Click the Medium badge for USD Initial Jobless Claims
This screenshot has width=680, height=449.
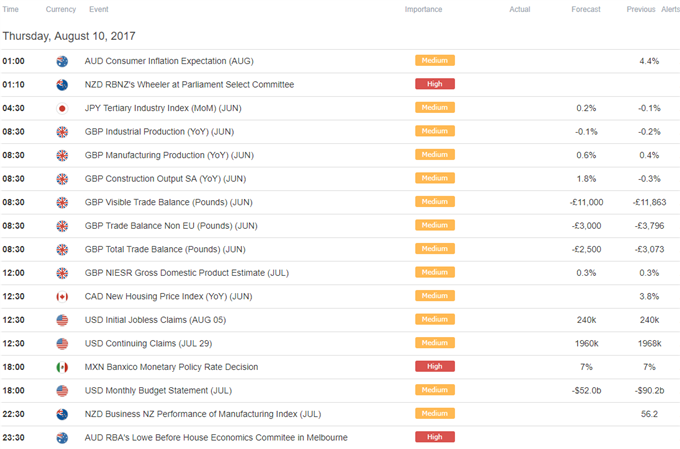(435, 319)
